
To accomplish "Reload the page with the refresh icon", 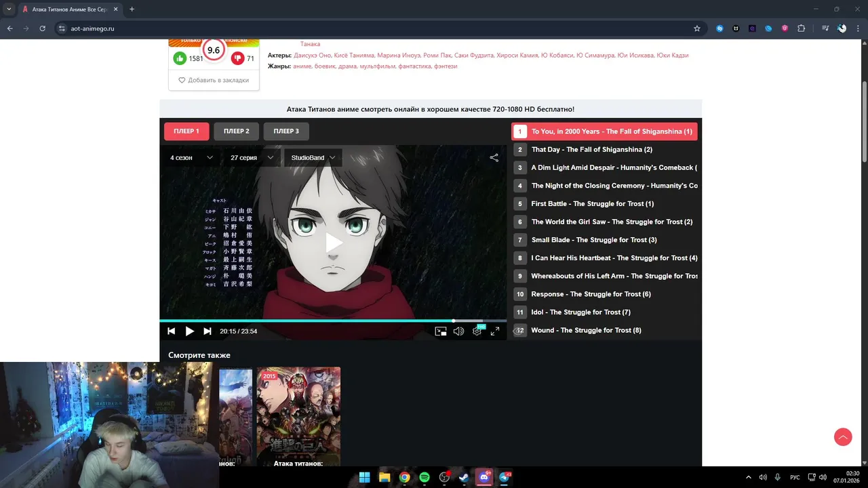I will (43, 28).
